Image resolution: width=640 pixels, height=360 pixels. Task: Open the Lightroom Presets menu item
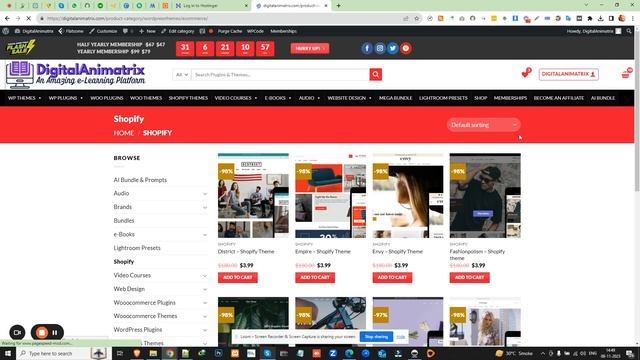tap(443, 98)
